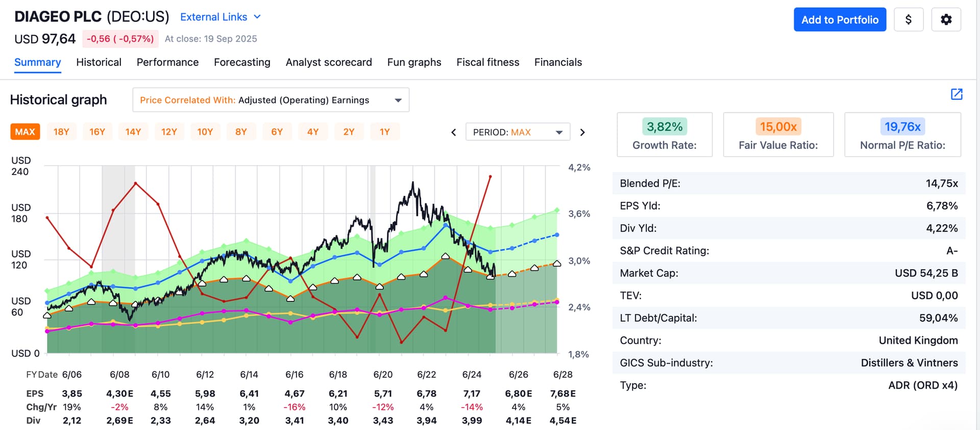Viewport: 980px width, 430px height.
Task: Expand the Price Correlated With dropdown
Action: point(271,100)
